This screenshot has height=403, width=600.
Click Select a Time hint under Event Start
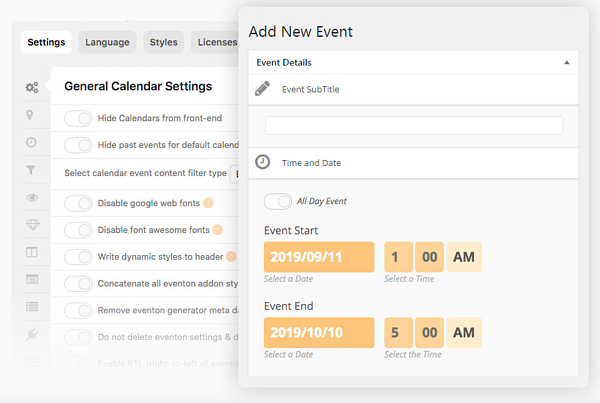409,279
